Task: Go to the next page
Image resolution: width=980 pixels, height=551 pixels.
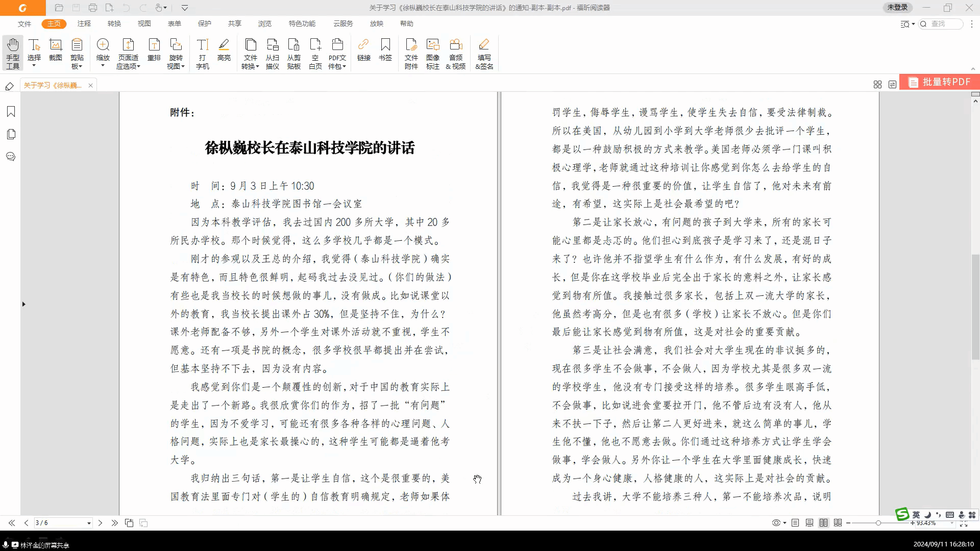Action: pos(100,523)
